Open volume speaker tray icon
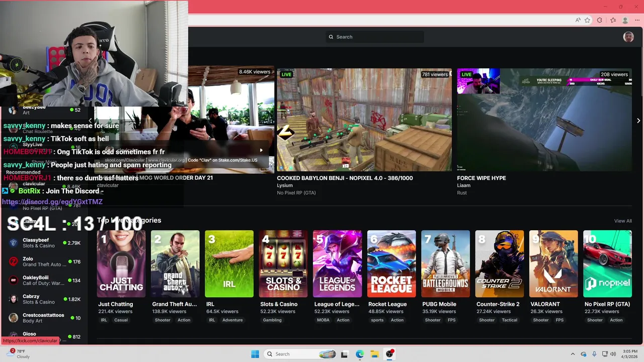 (613, 354)
